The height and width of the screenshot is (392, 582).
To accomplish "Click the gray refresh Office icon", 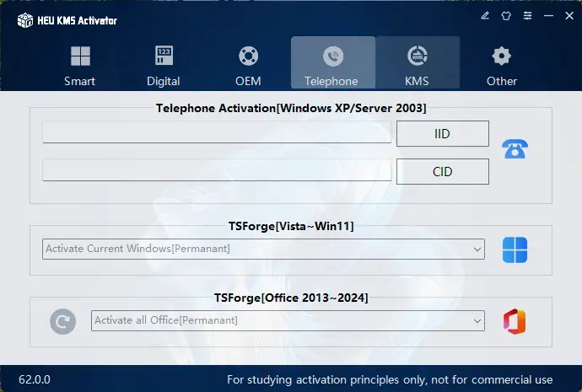I will click(62, 321).
